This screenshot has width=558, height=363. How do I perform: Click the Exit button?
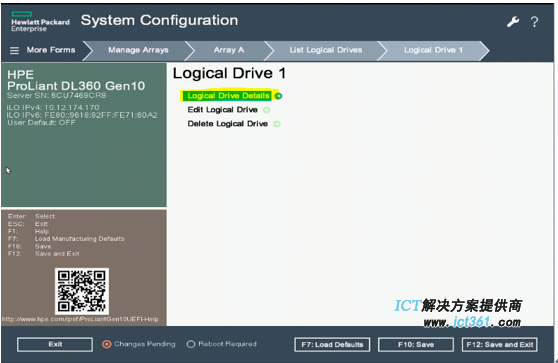[x=55, y=344]
